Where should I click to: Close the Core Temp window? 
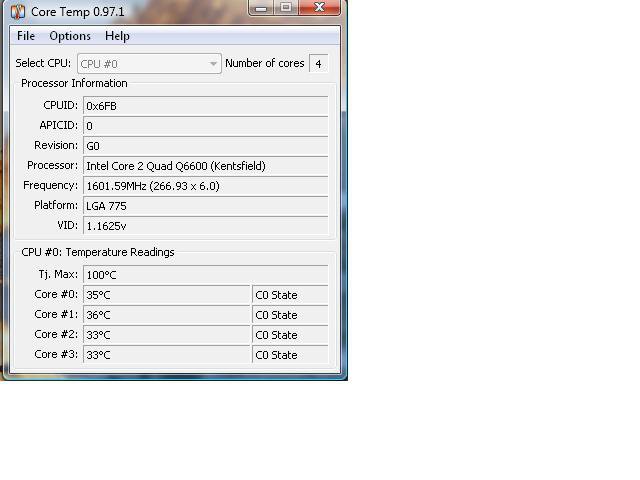320,7
